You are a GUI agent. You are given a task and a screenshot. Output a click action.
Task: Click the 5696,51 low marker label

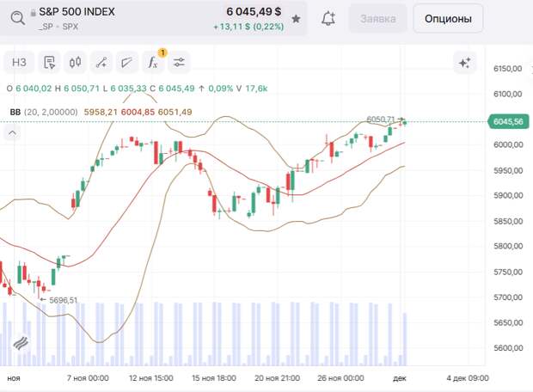(64, 300)
